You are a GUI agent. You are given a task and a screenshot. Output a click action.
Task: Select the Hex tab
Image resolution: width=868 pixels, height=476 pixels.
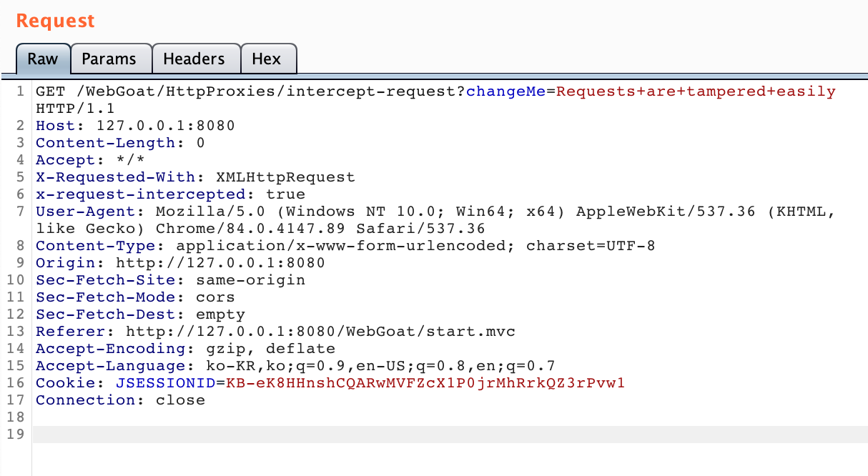(x=268, y=59)
